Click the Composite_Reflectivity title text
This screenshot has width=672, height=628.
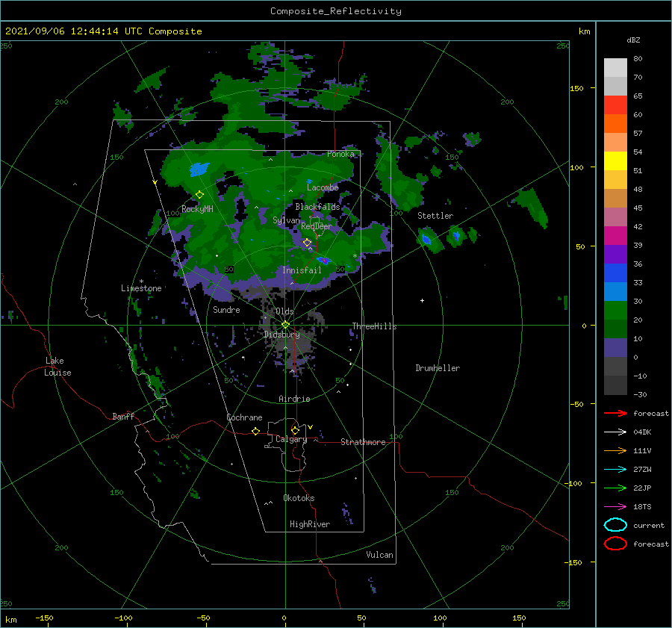(x=336, y=11)
